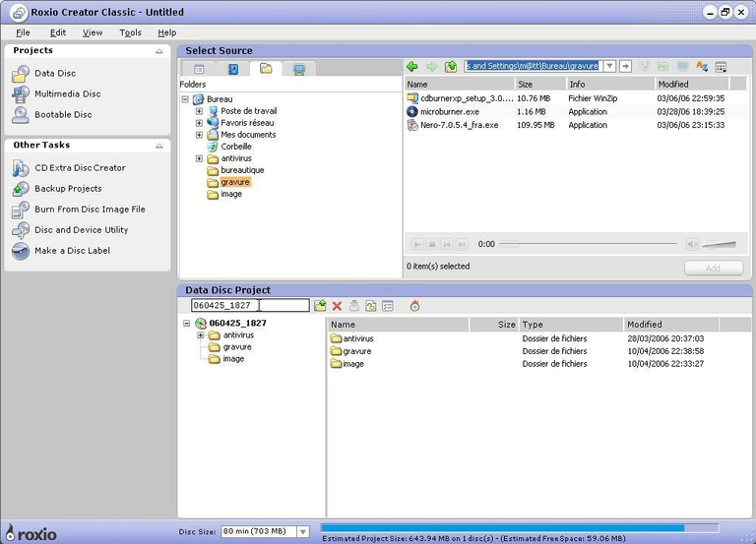Adjust the preview volume slider
Viewport: 756px width, 544px height.
719,244
